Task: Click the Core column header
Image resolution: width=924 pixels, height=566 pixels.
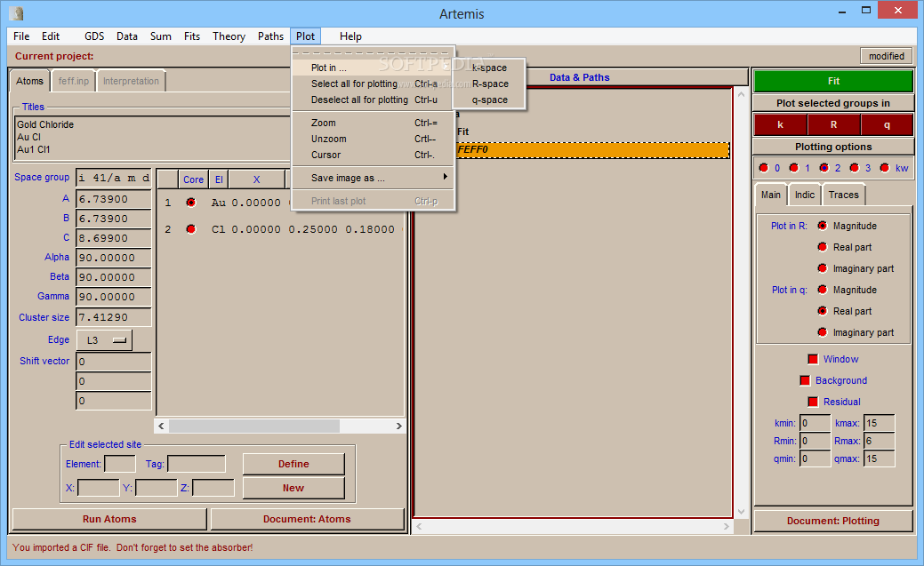Action: pos(193,179)
